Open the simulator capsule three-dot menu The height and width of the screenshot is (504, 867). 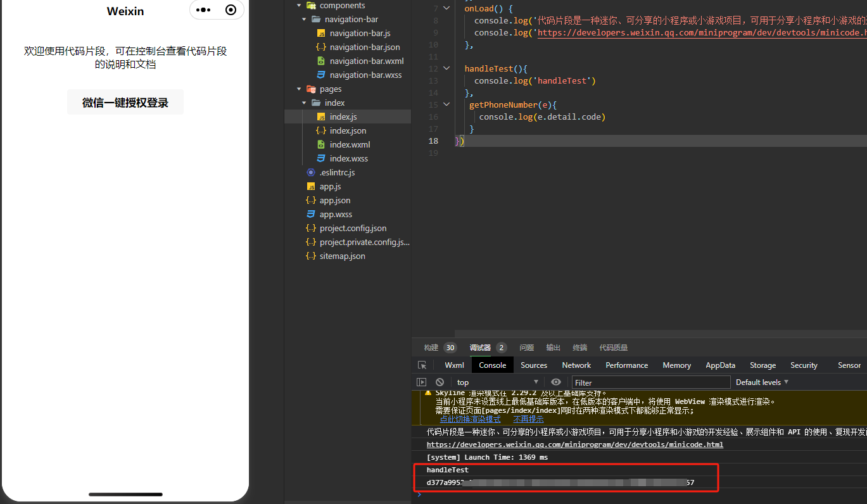203,10
